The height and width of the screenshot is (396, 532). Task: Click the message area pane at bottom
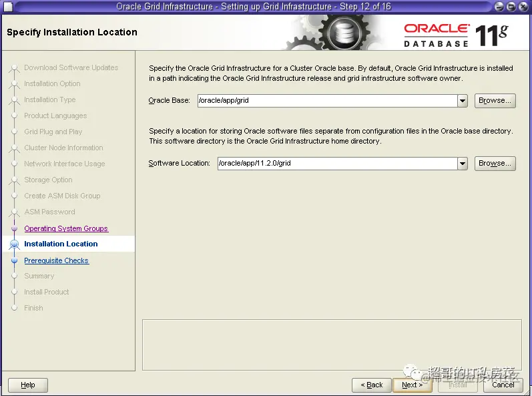332,345
